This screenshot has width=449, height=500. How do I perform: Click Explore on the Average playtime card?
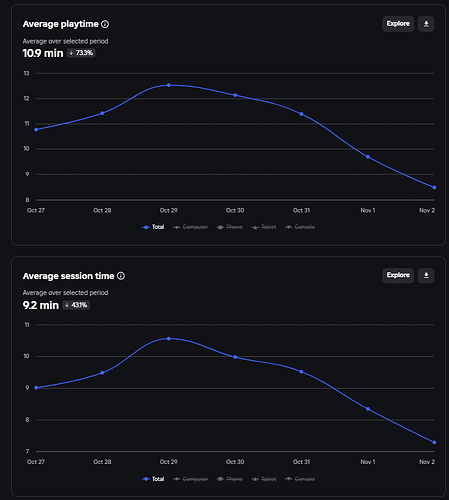click(x=398, y=24)
